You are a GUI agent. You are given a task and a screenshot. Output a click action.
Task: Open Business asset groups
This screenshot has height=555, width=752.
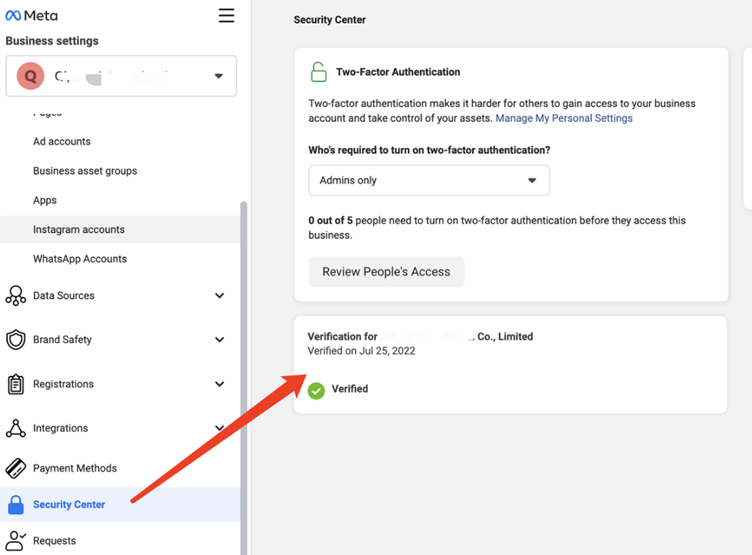[x=85, y=171]
